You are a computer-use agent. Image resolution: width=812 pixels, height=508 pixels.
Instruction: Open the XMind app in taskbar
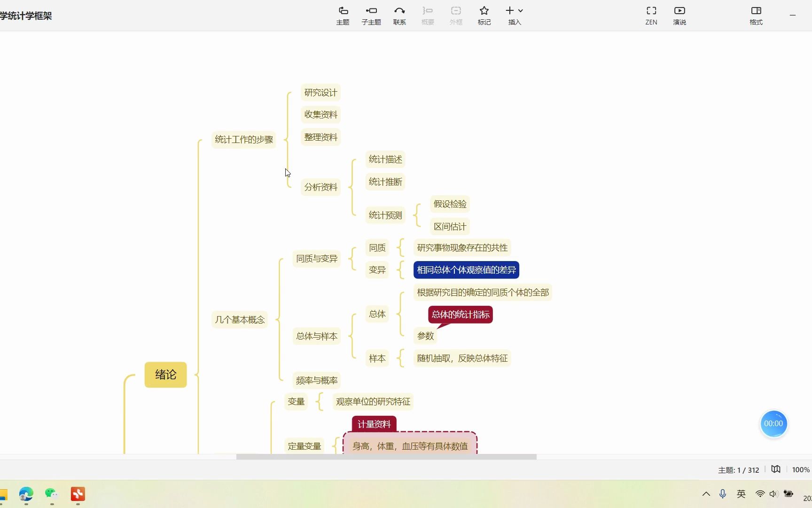(x=78, y=494)
